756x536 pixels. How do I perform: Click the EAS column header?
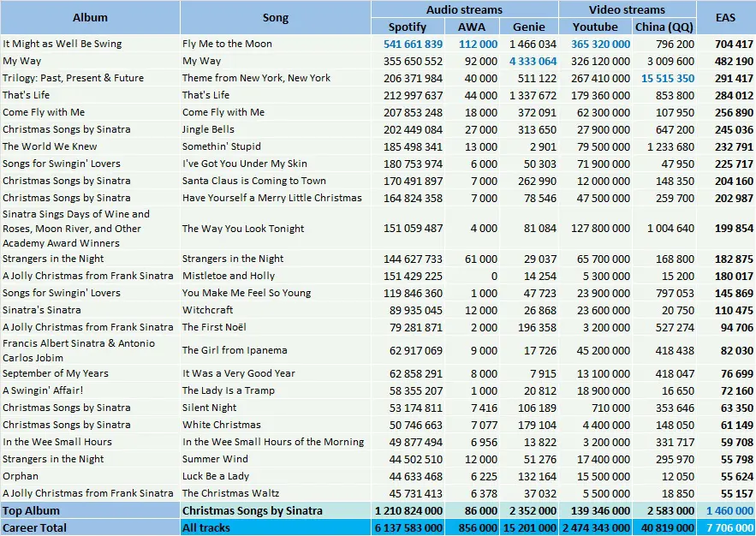tap(726, 18)
